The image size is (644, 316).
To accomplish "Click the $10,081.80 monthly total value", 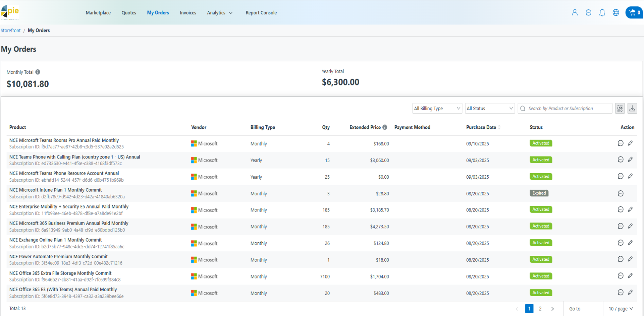I will click(28, 84).
